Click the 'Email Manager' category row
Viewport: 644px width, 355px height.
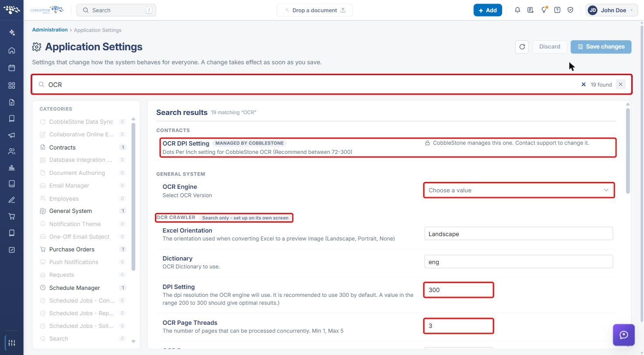coord(83,185)
